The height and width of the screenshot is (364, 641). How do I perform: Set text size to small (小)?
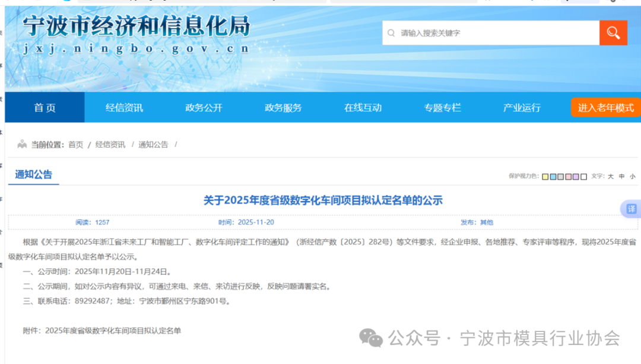[632, 177]
